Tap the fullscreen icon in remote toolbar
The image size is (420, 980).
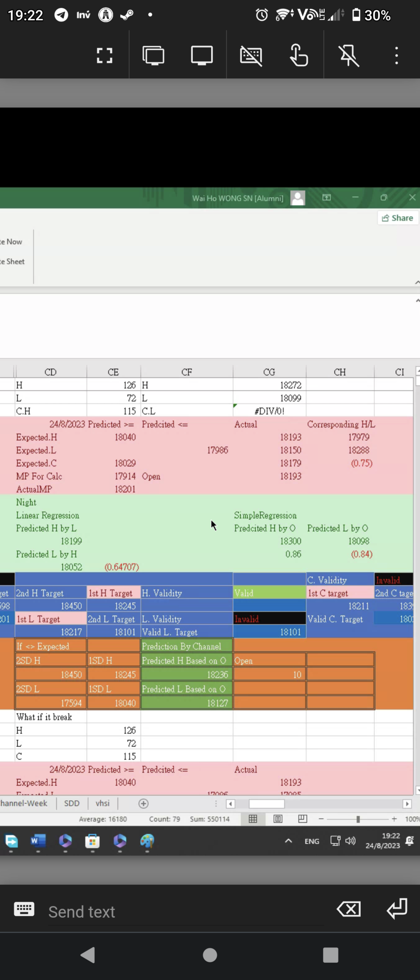(x=104, y=56)
